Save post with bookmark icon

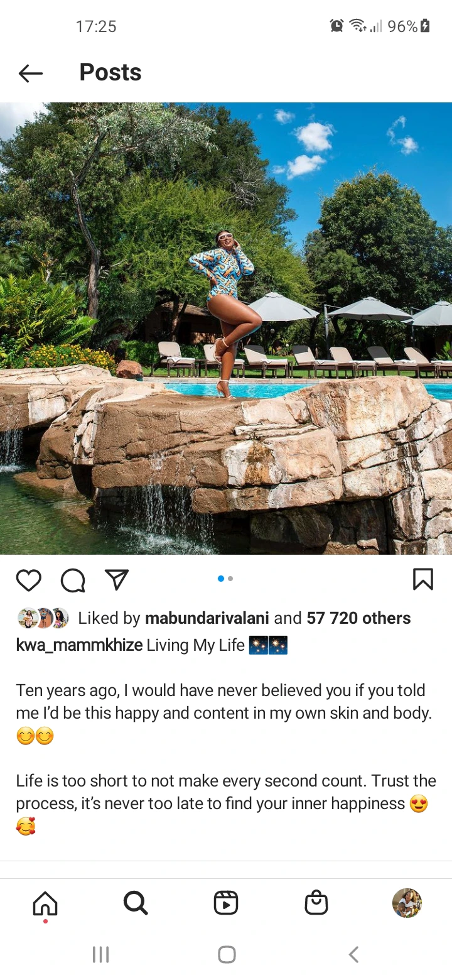click(423, 579)
